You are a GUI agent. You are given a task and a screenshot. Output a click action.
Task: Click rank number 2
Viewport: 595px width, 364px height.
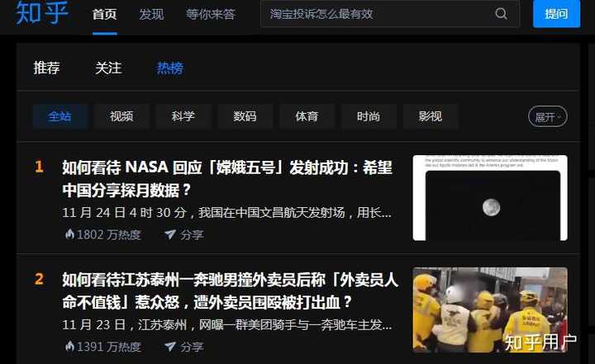39,279
